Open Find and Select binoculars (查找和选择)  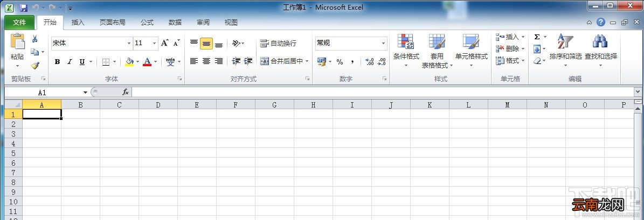pos(600,51)
